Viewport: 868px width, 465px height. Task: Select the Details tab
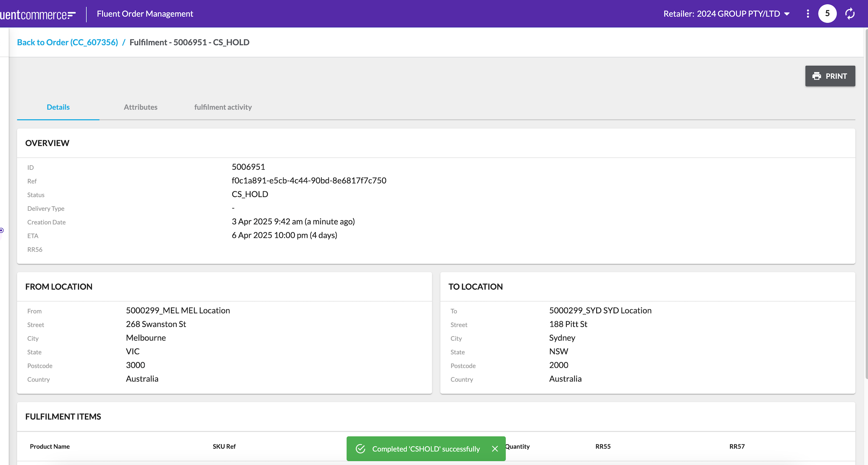point(58,107)
